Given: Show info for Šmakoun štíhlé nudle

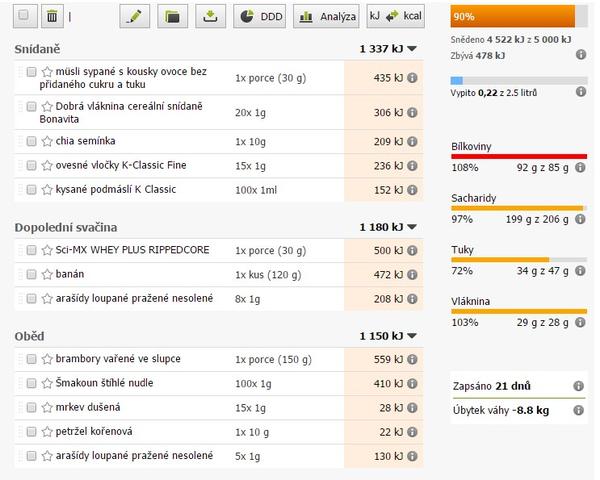Looking at the screenshot, I should [411, 383].
